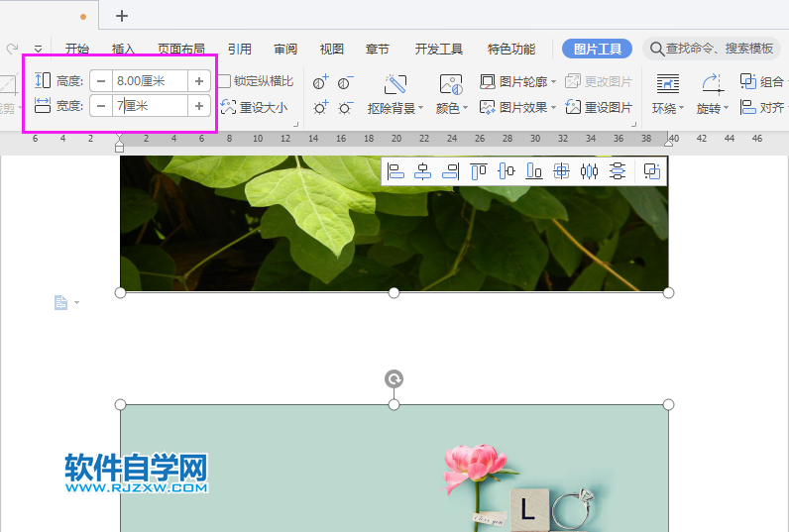
Task: Align horizontal center in the floating toolbar
Action: [422, 171]
